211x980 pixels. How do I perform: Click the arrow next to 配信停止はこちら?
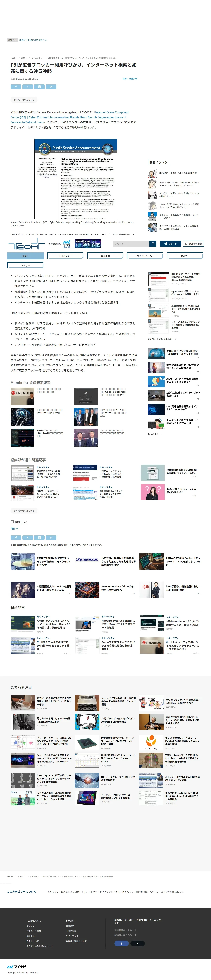pos(135,935)
